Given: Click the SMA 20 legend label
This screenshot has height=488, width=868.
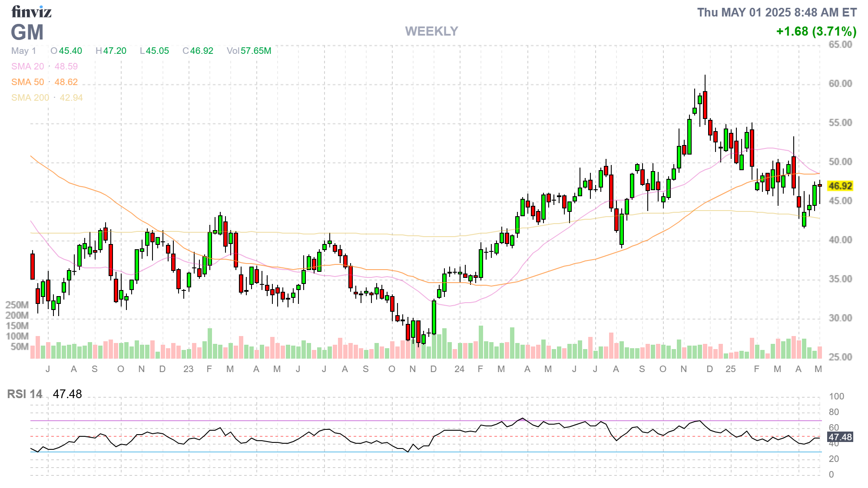Looking at the screenshot, I should click(28, 66).
